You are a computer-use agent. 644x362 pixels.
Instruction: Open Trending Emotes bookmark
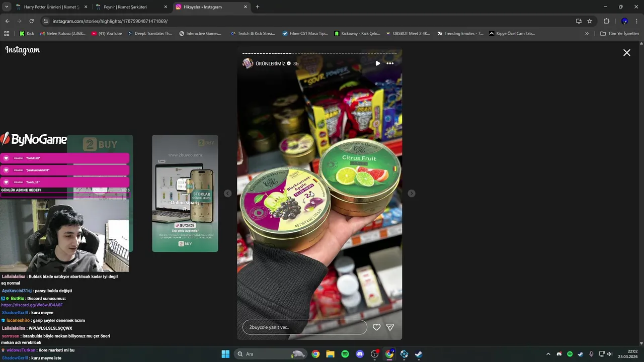tap(460, 34)
